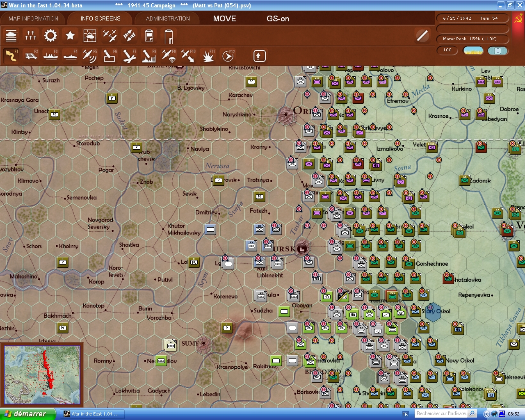525x420 pixels.
Task: Select F6 bomb unit mode
Action: tap(110, 56)
